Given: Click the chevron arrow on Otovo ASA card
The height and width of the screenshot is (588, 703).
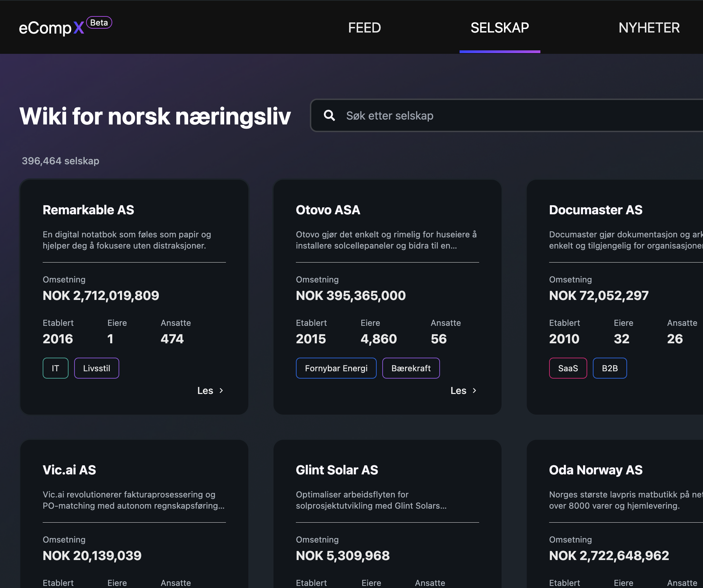Looking at the screenshot, I should point(474,390).
